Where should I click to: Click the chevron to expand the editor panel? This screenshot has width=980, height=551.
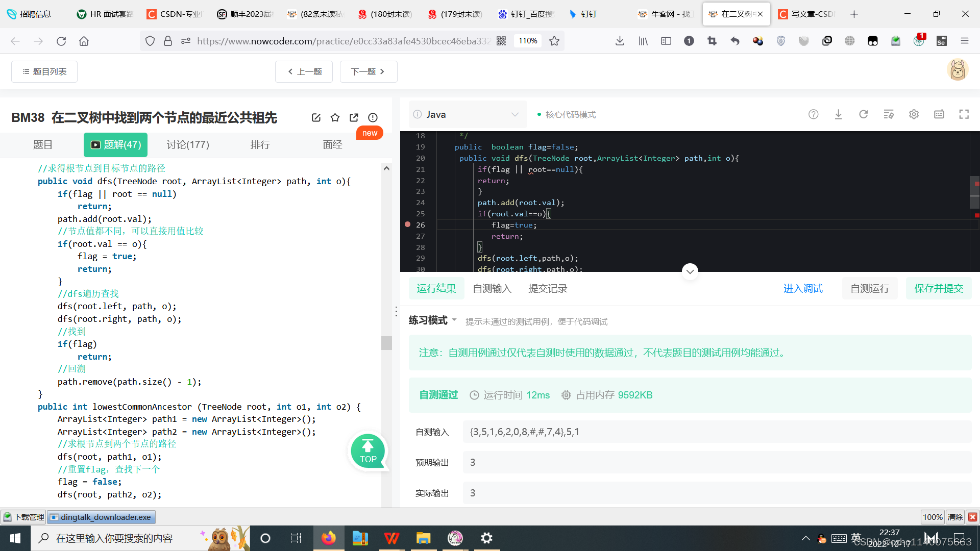pos(690,271)
